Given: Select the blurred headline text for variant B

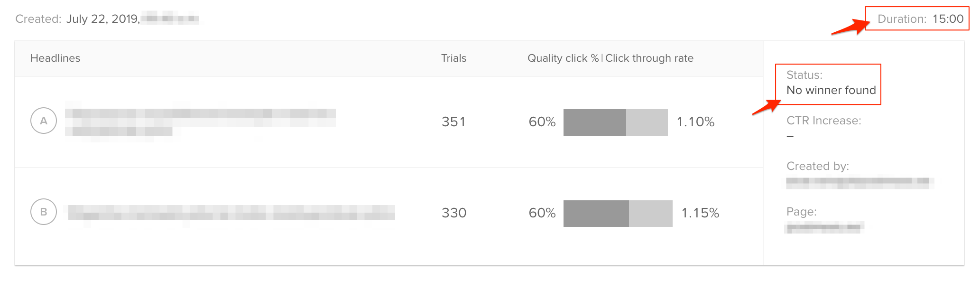Looking at the screenshot, I should [231, 213].
